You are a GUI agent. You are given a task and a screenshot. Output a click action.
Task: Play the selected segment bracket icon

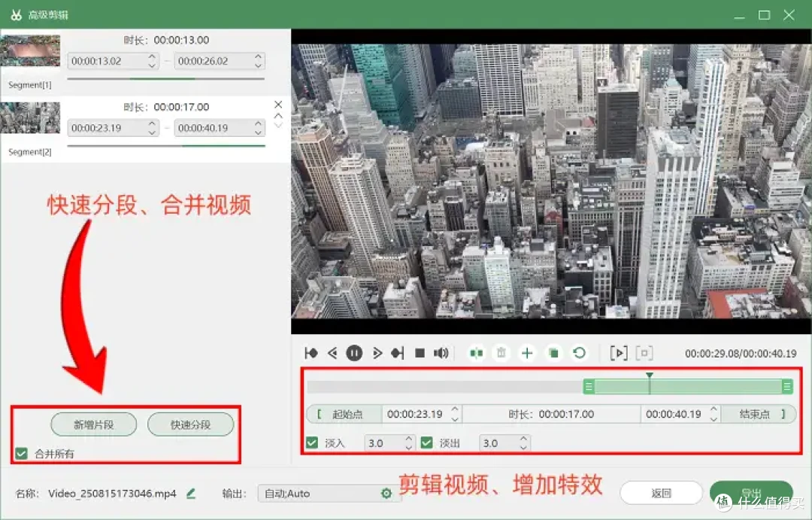pyautogui.click(x=619, y=353)
